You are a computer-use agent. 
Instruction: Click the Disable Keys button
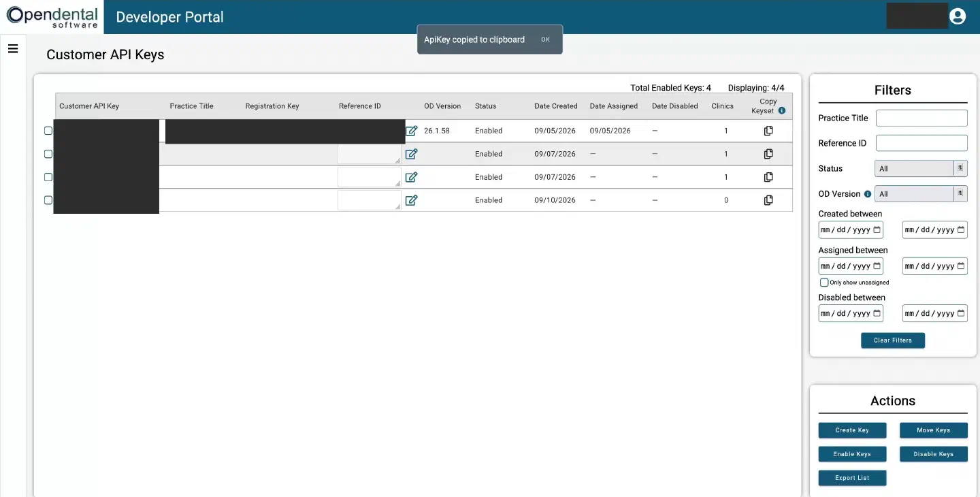[934, 454]
